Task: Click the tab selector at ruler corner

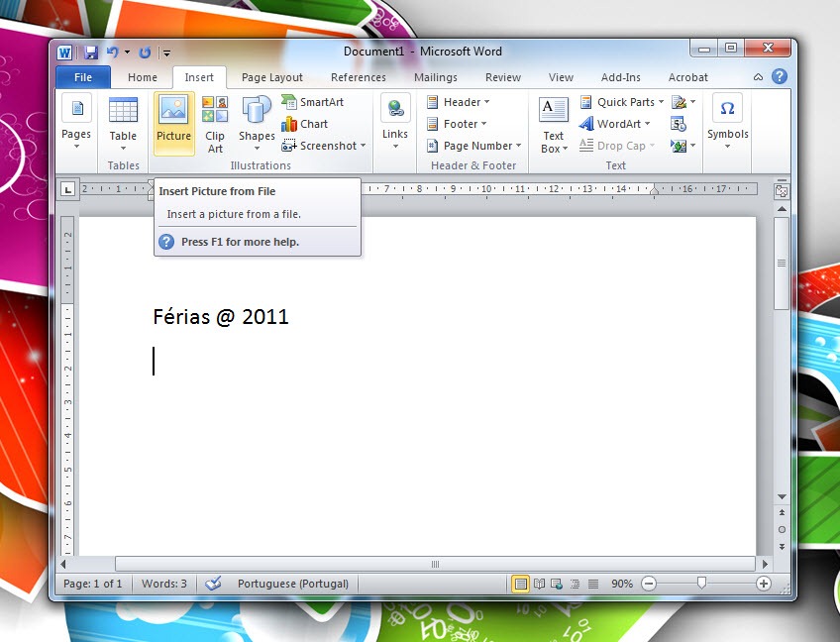Action: point(67,188)
